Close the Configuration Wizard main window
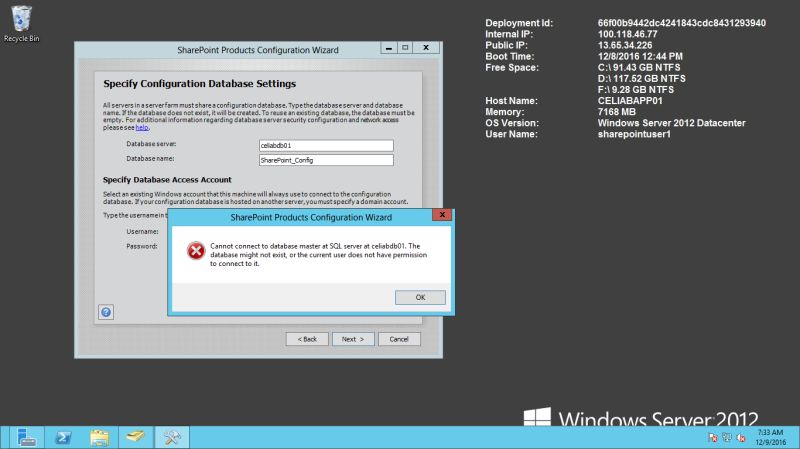Image resolution: width=800 pixels, height=449 pixels. coord(426,48)
